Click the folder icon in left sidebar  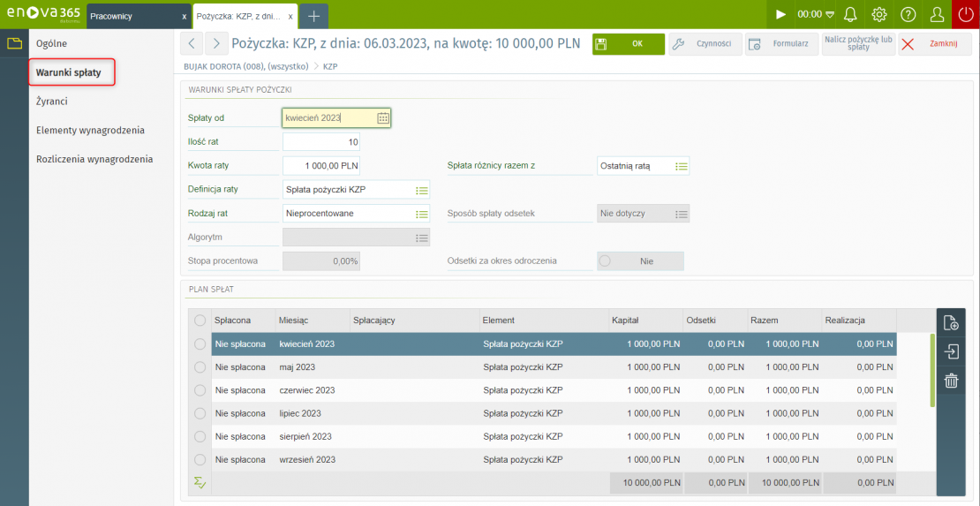click(x=14, y=43)
